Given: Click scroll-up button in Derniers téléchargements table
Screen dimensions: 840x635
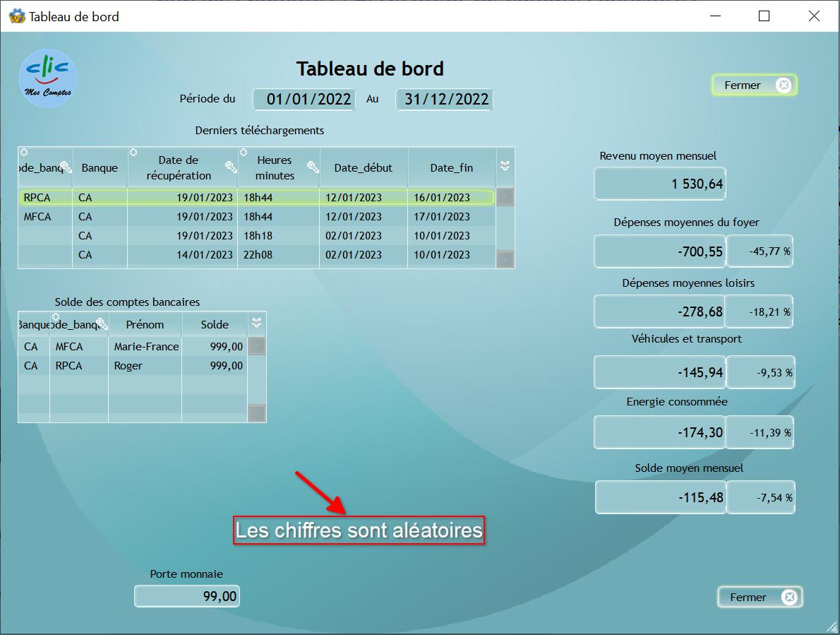Looking at the screenshot, I should pos(505,196).
